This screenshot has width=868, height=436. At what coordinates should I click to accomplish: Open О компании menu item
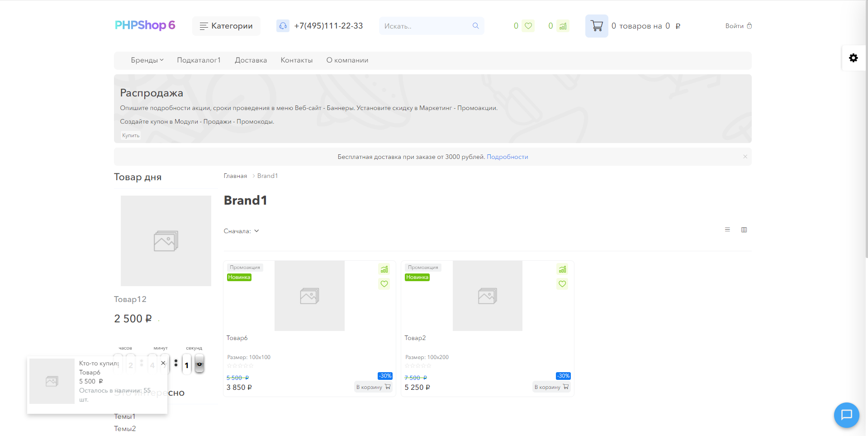click(x=347, y=60)
